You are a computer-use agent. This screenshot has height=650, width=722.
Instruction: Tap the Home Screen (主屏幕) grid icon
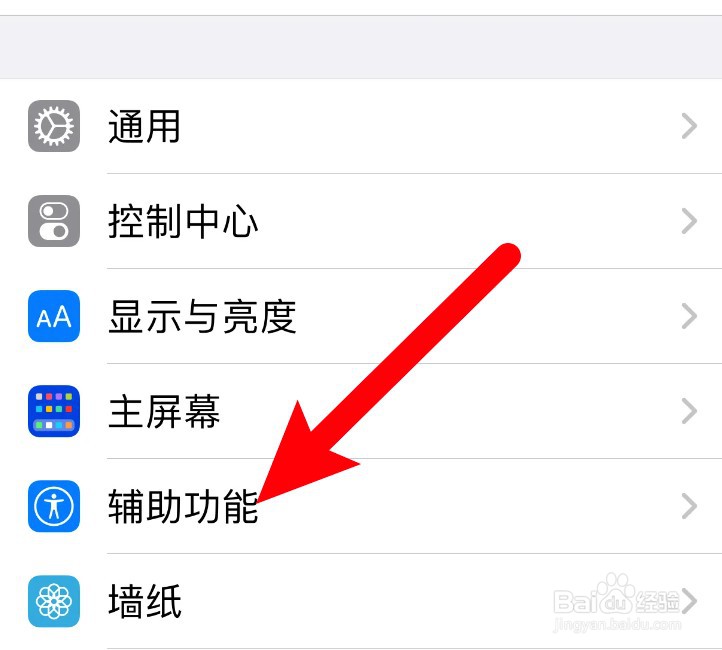54,411
